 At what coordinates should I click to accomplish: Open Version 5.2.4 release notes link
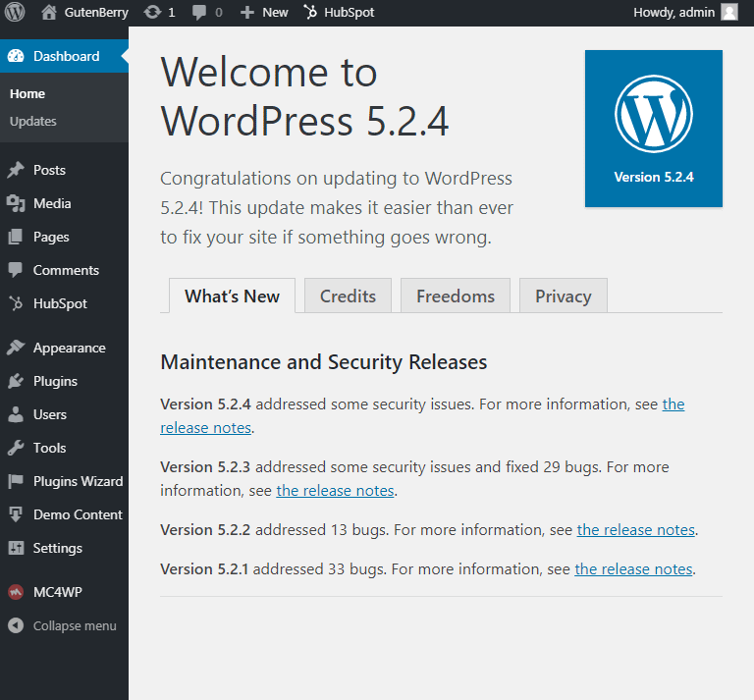point(205,427)
